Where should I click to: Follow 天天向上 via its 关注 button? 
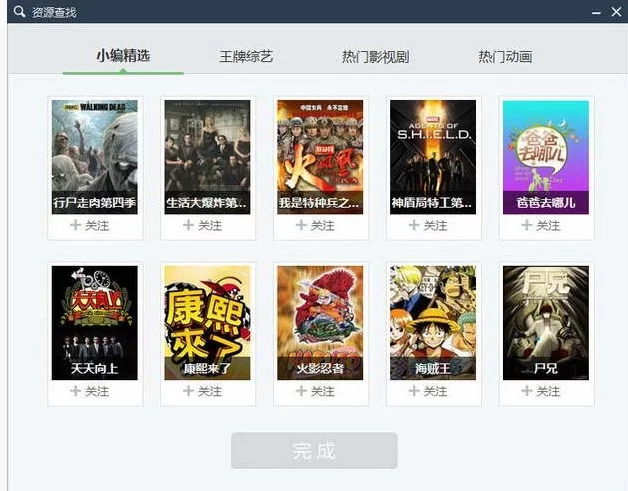coord(89,391)
